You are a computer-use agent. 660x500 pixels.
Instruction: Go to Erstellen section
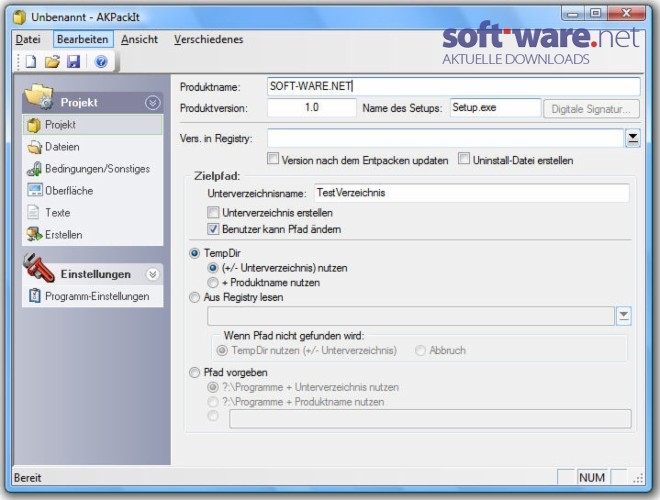(93, 234)
